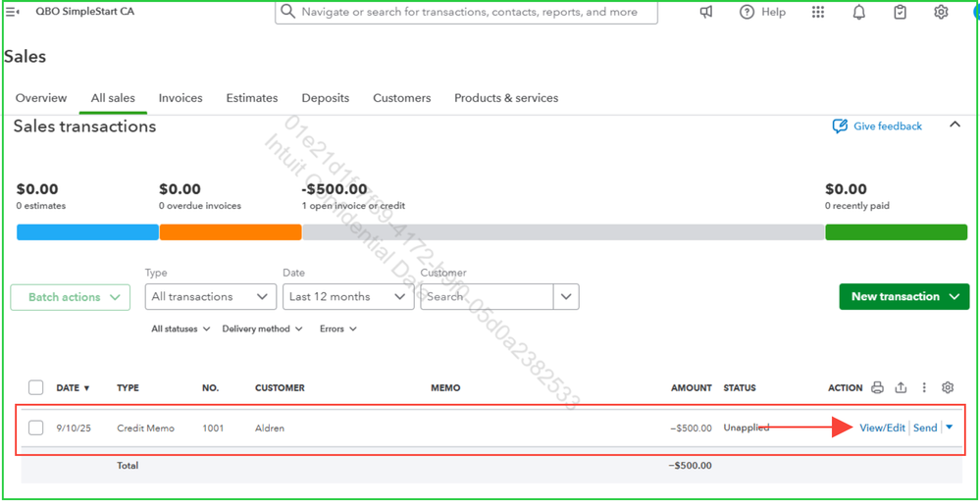Image resolution: width=980 pixels, height=504 pixels.
Task: Expand the Customer search dropdown arrow
Action: (566, 297)
